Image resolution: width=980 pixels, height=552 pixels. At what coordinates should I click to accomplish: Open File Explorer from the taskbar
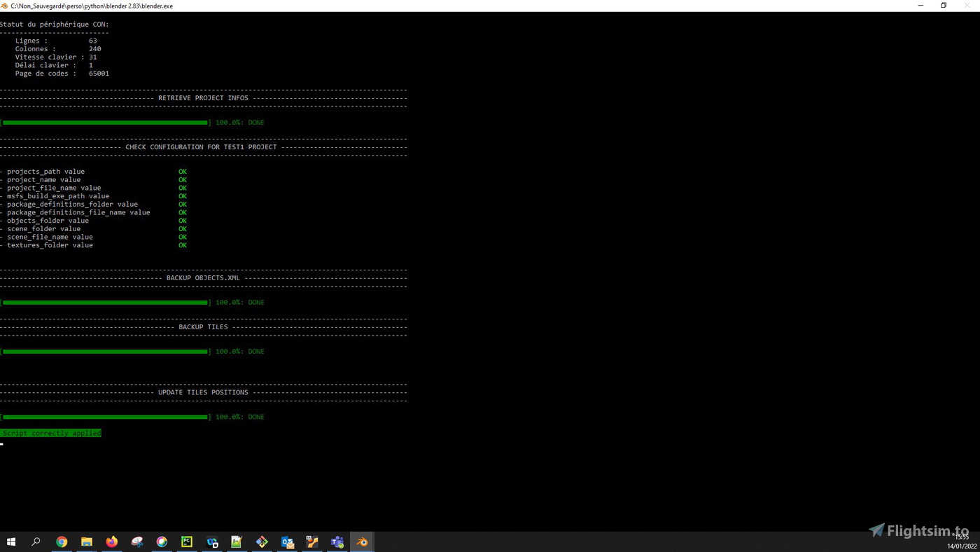[x=87, y=541]
